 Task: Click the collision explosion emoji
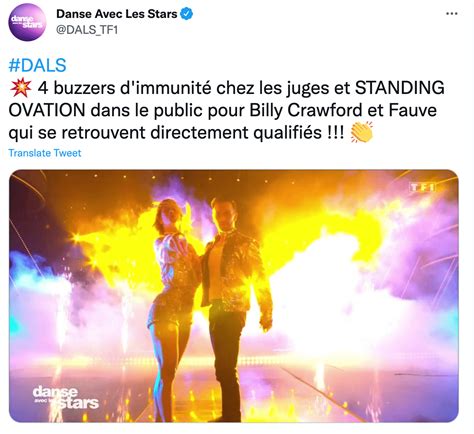coord(21,88)
